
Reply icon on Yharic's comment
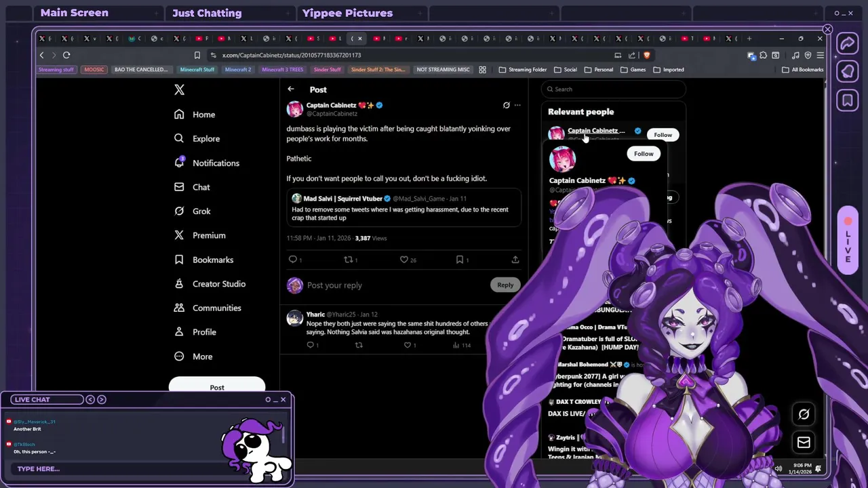(x=311, y=345)
